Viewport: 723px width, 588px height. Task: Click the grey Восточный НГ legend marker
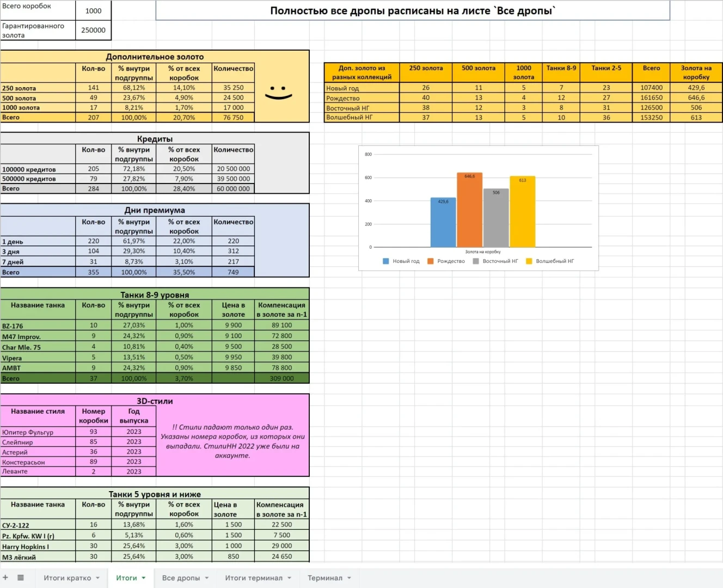point(476,261)
